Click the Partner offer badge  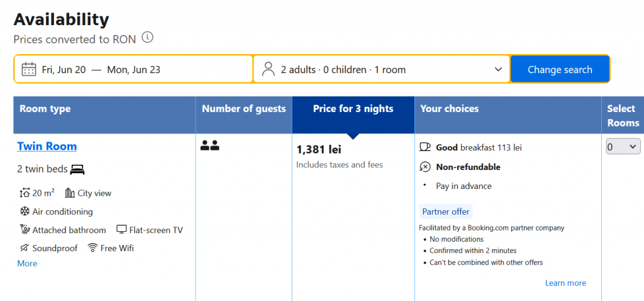(x=445, y=212)
